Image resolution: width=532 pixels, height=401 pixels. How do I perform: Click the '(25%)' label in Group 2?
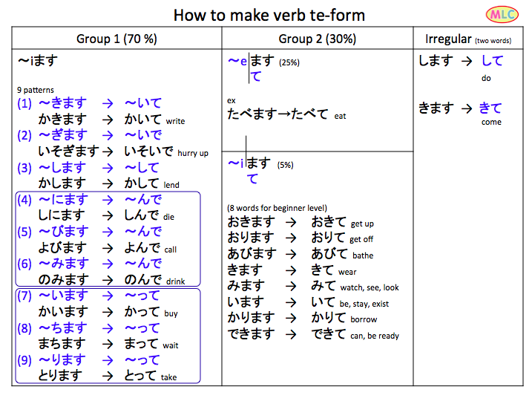point(289,62)
